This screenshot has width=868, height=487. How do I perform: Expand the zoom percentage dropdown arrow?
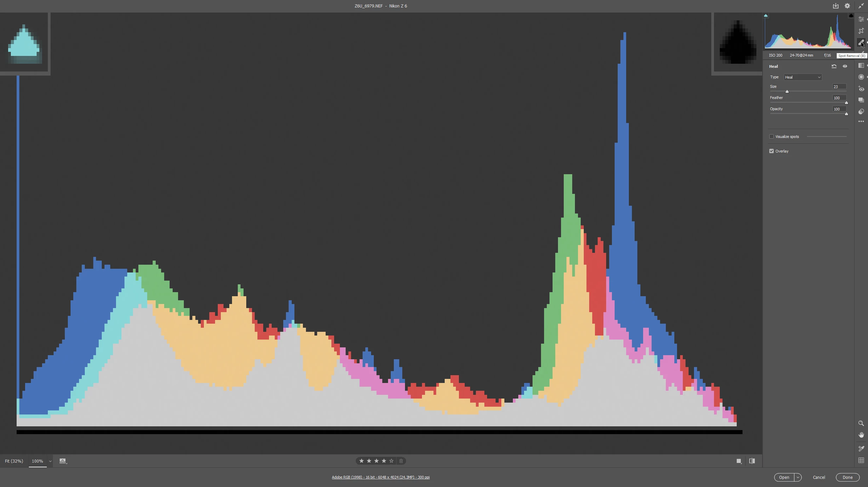click(x=50, y=461)
